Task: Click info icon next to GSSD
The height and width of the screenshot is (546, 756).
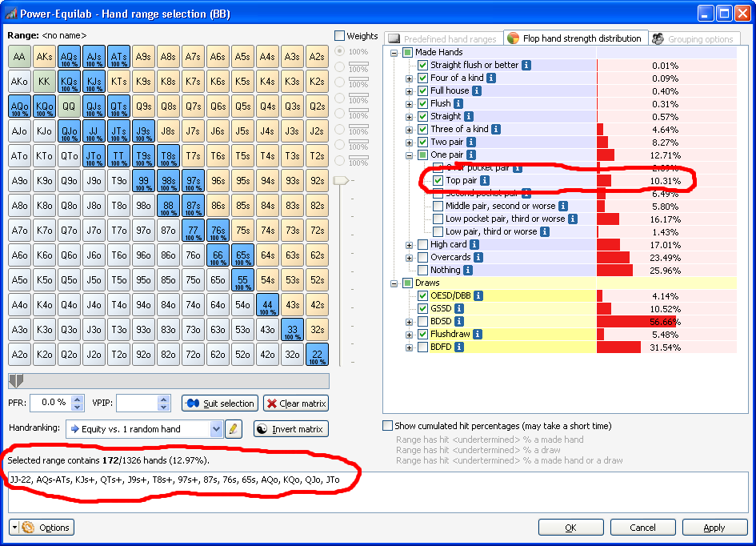Action: tap(459, 309)
